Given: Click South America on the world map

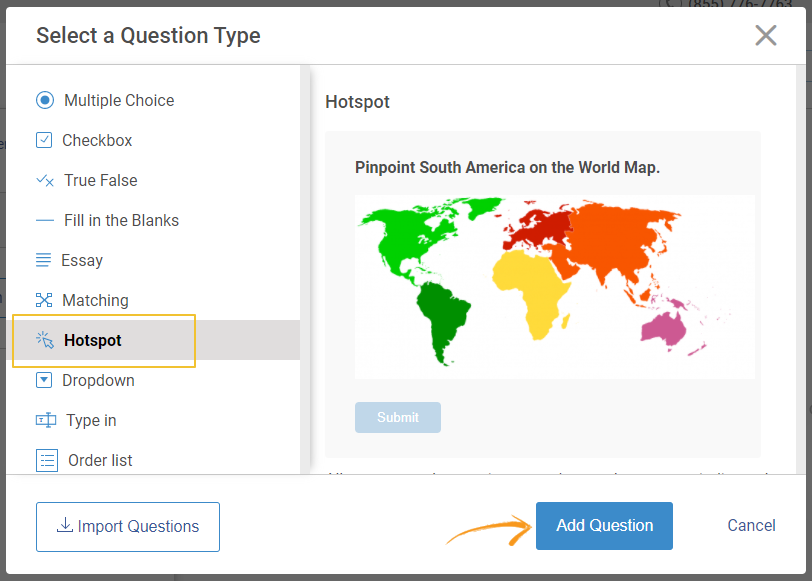Looking at the screenshot, I should pyautogui.click(x=440, y=310).
